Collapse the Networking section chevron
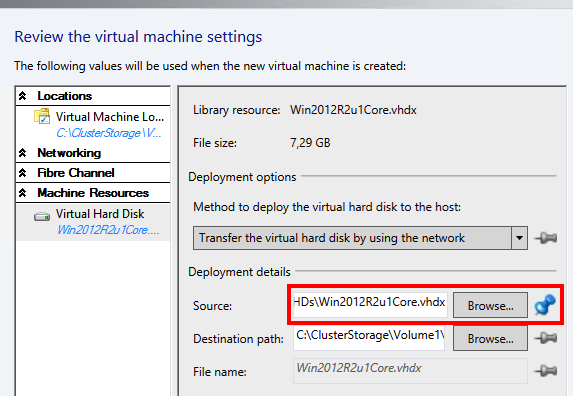The image size is (573, 396). pos(23,153)
